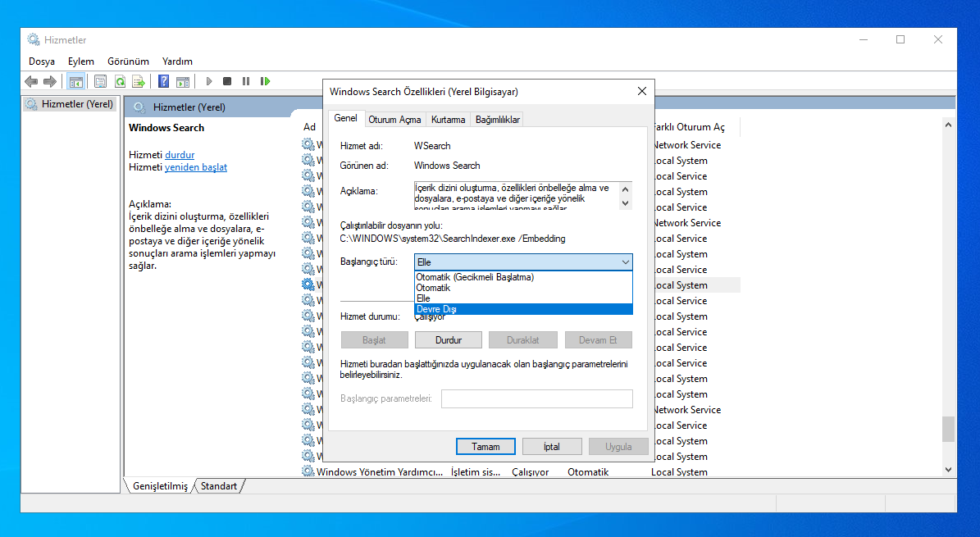This screenshot has height=537, width=980.
Task: Maximize the Hizmetler window
Action: pyautogui.click(x=900, y=39)
